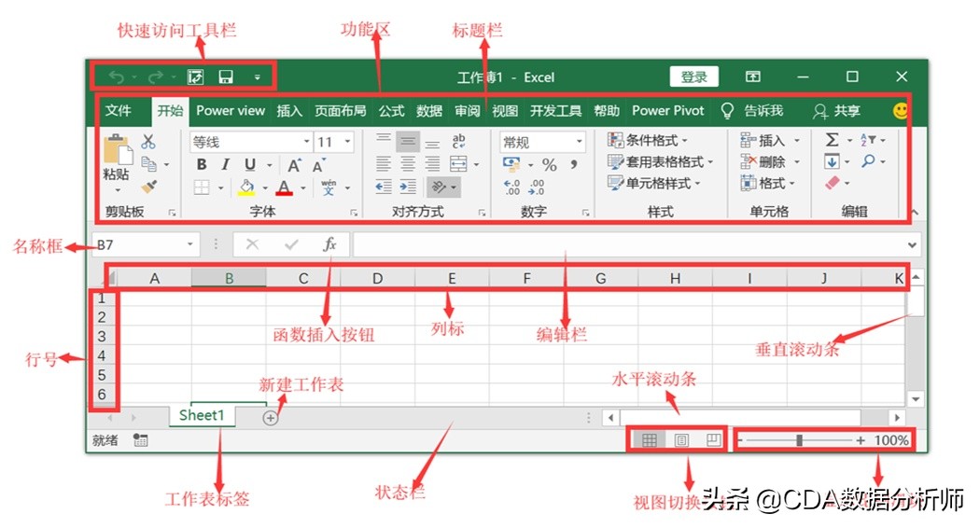Viewport: 980px width, 528px height.
Task: Click the fx Insert Function button
Action: (329, 244)
